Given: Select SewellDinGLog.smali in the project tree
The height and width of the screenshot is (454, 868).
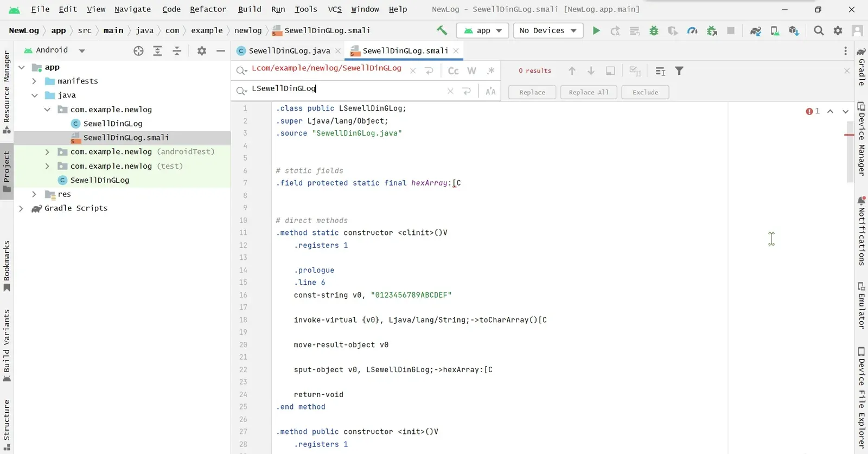Looking at the screenshot, I should tap(126, 138).
